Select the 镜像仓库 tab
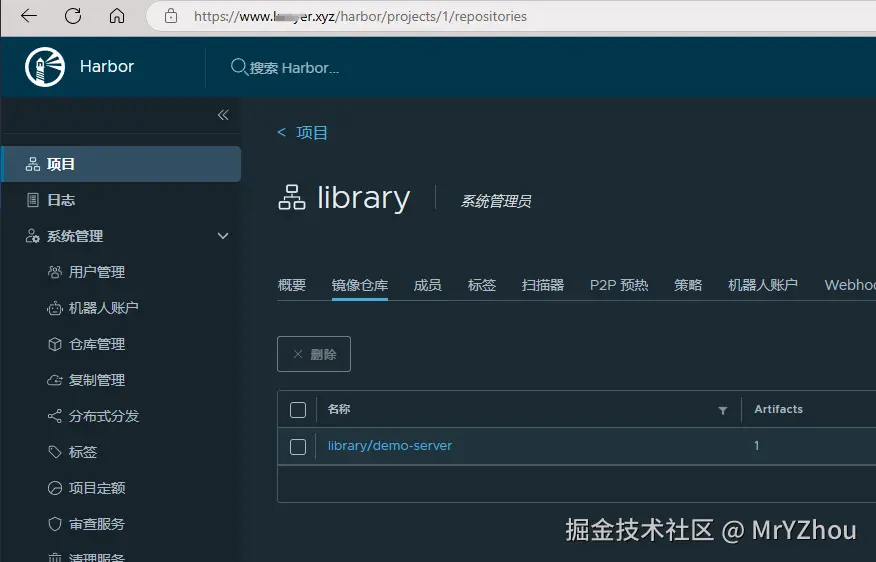Image resolution: width=876 pixels, height=562 pixels. tap(360, 285)
